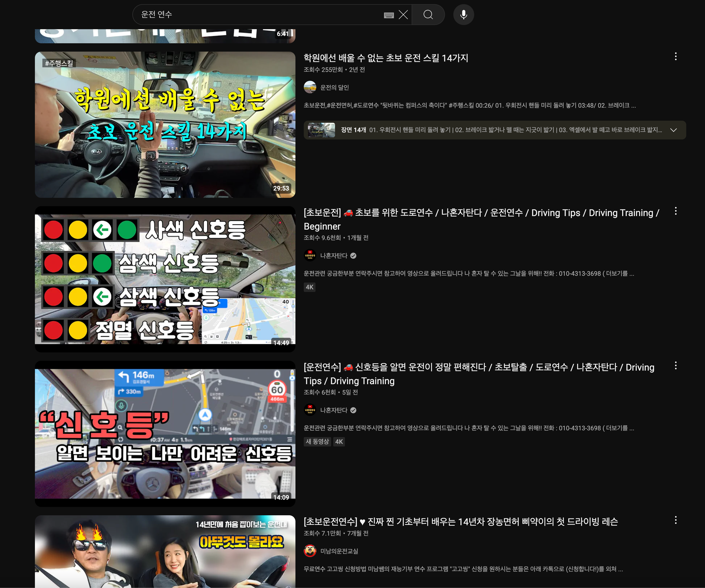705x588 pixels.
Task: Expand the 장면 14개 chapters chevron
Action: (x=673, y=130)
